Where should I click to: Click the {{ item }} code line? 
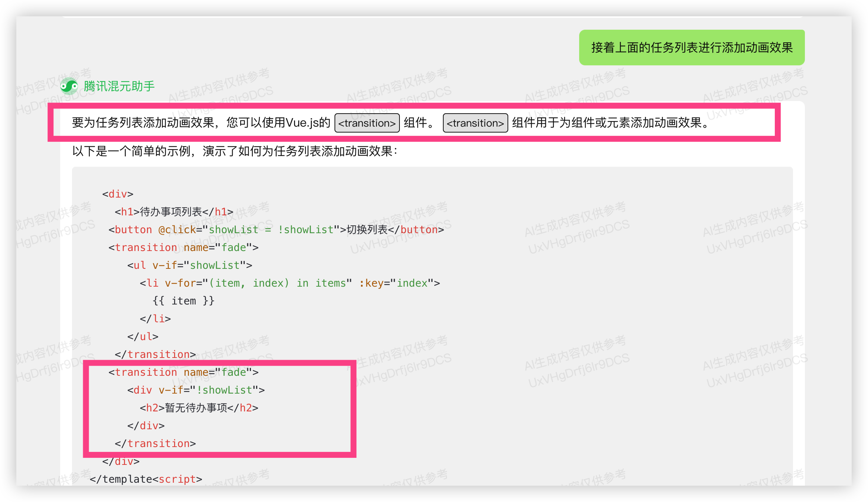coord(183,301)
